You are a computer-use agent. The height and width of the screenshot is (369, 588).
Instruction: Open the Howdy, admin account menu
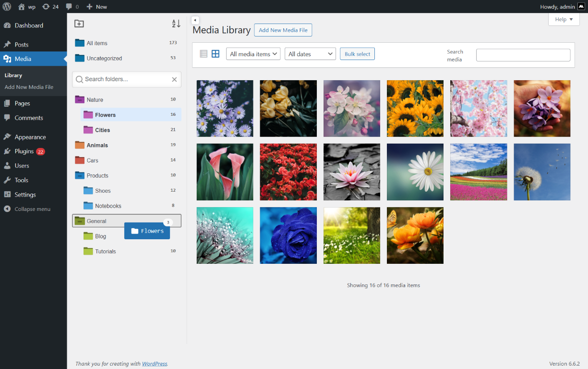click(562, 7)
